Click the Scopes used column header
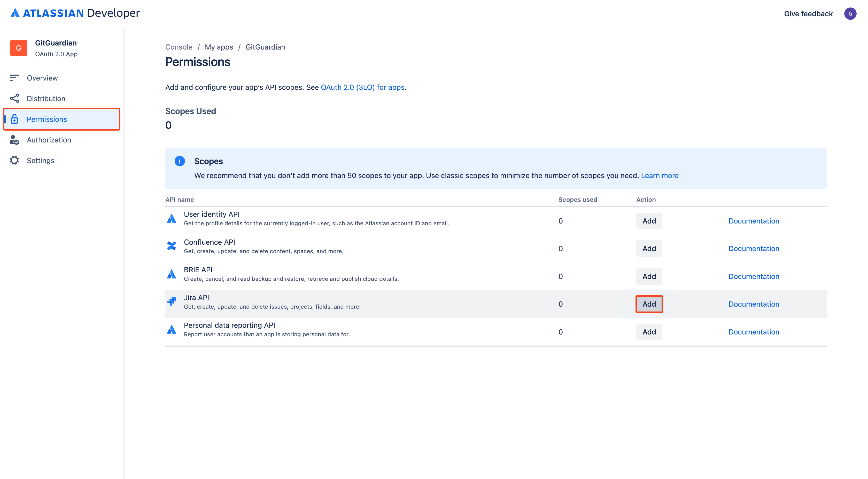Screen dimensions: 868x479 (x=578, y=199)
